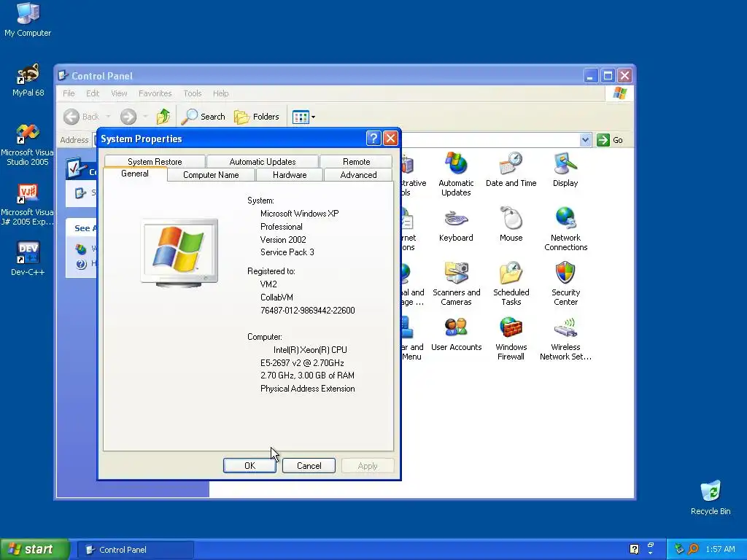
Task: Click the Go button by the address bar
Action: pos(611,140)
